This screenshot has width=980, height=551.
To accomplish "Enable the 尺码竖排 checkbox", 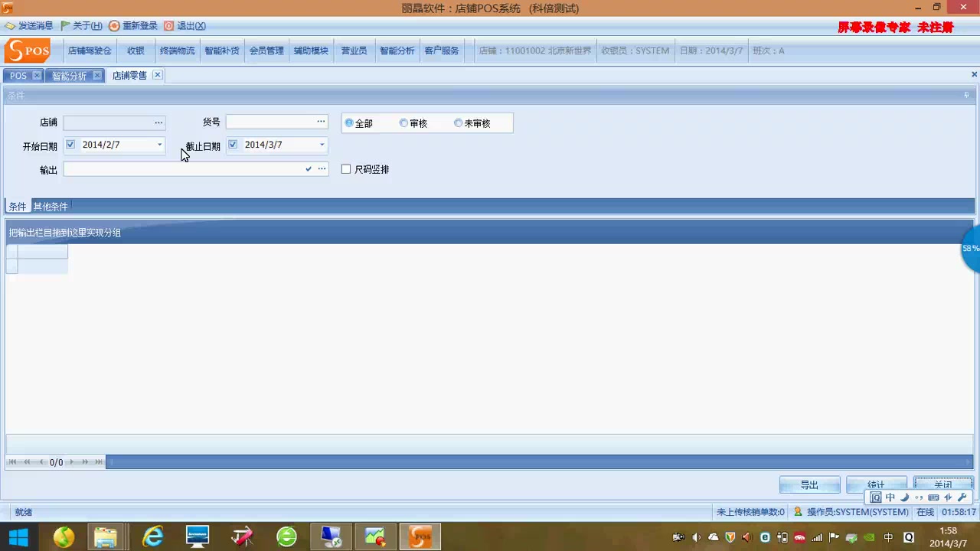I will [x=346, y=169].
